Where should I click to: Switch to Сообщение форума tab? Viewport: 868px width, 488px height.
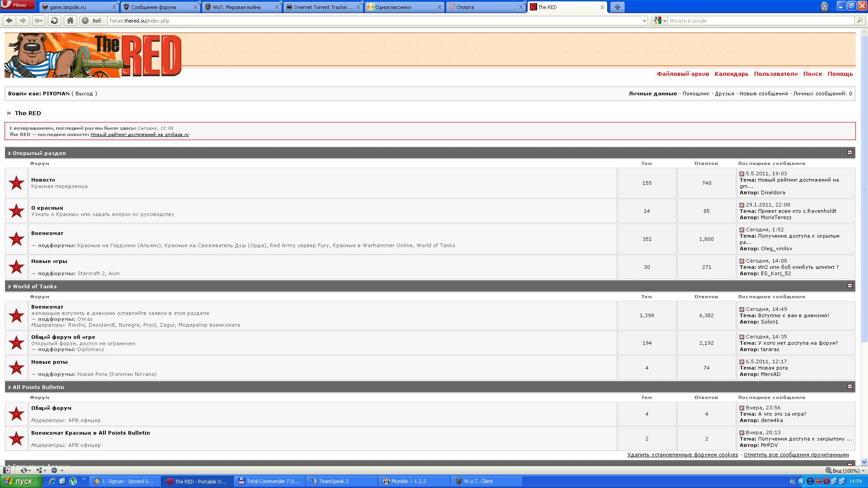click(x=160, y=7)
